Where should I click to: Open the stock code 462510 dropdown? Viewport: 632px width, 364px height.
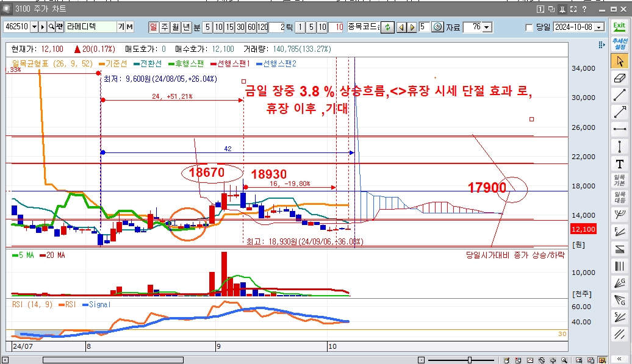(x=34, y=27)
